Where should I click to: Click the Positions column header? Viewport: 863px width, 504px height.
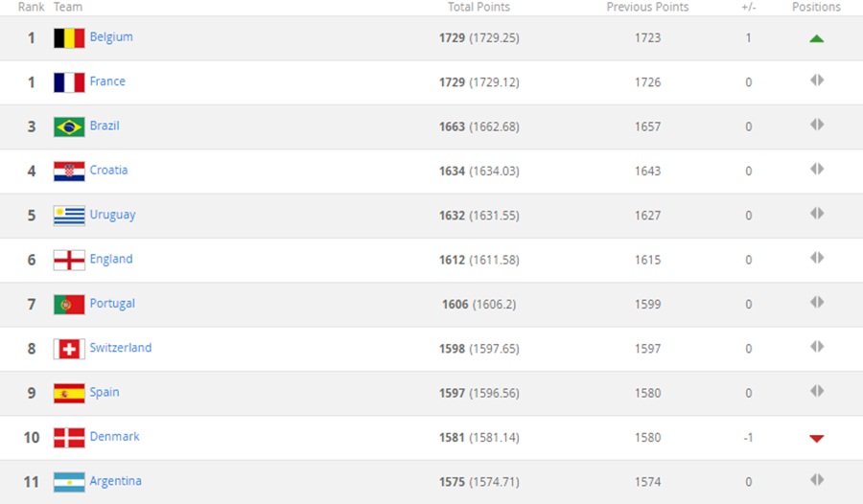817,7
